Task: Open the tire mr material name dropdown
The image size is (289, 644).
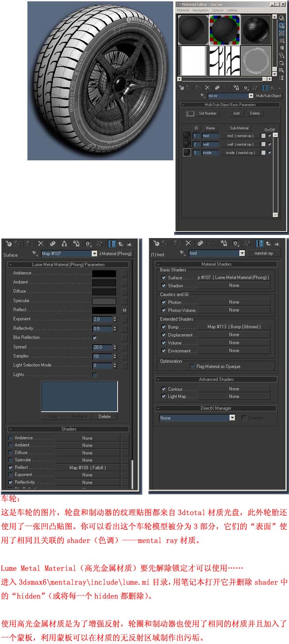Action: 251,95
